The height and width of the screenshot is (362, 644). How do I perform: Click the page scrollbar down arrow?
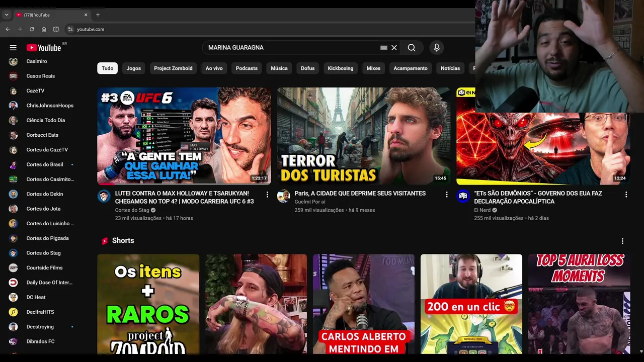(x=640, y=351)
